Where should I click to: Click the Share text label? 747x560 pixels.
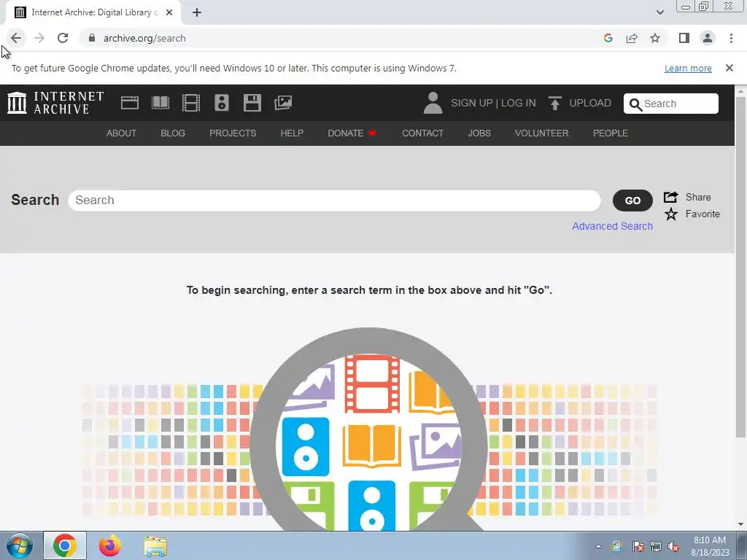[x=698, y=197]
